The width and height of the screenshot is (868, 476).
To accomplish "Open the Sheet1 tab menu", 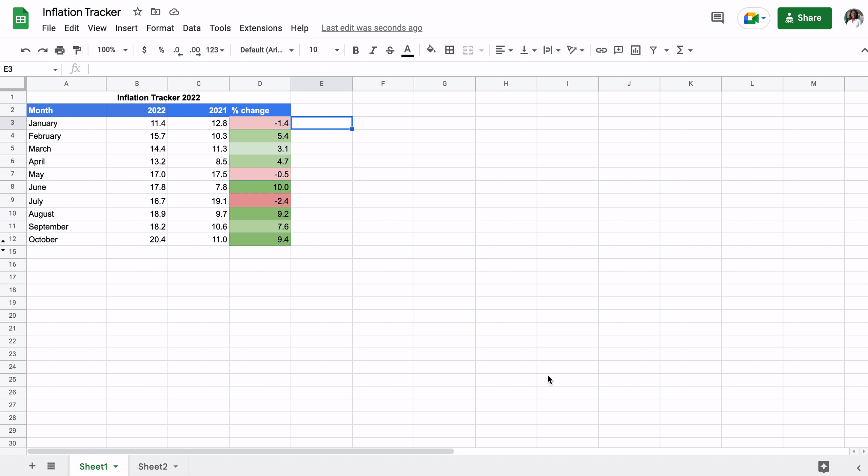I will pos(115,466).
